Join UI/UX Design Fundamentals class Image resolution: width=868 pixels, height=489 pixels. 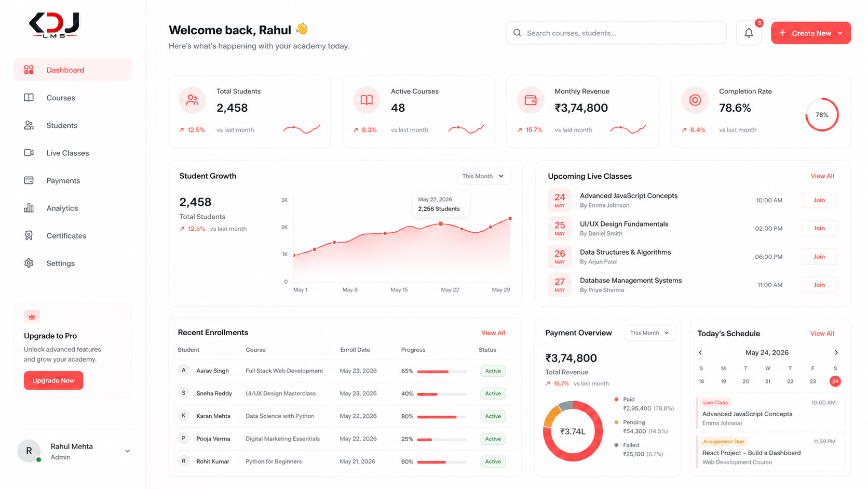point(819,228)
